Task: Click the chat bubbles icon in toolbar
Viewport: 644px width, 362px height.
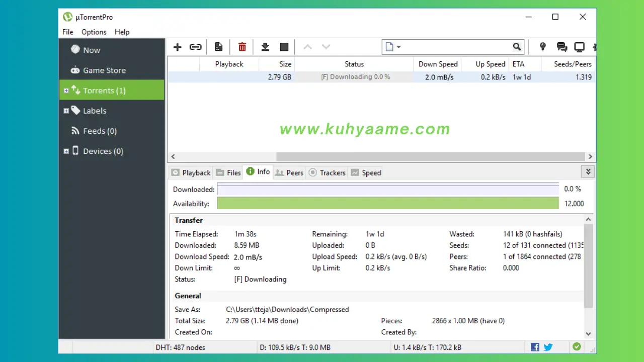Action: 562,47
